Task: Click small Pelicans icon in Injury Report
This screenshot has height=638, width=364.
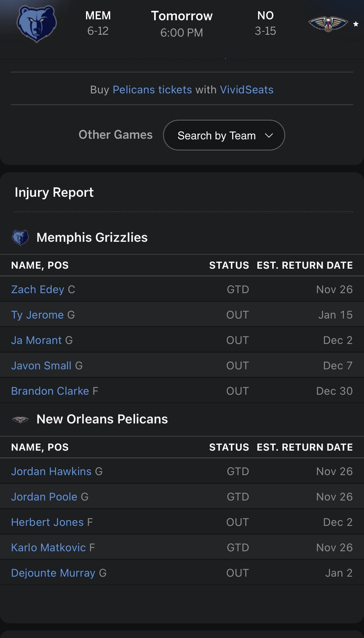Action: [x=20, y=419]
